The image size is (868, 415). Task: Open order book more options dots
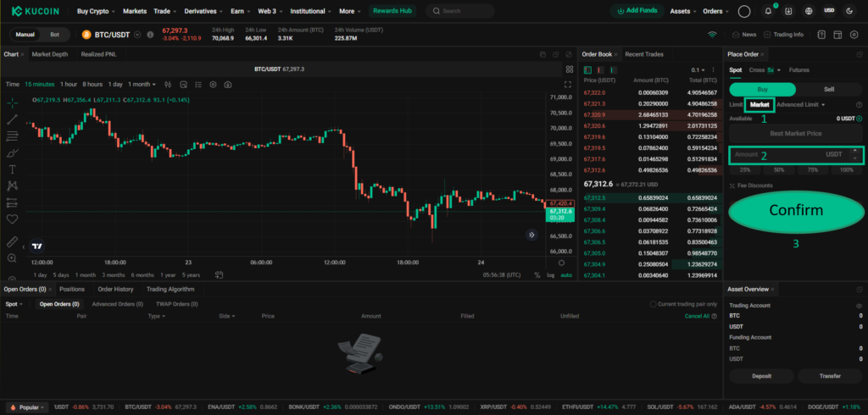(x=714, y=70)
